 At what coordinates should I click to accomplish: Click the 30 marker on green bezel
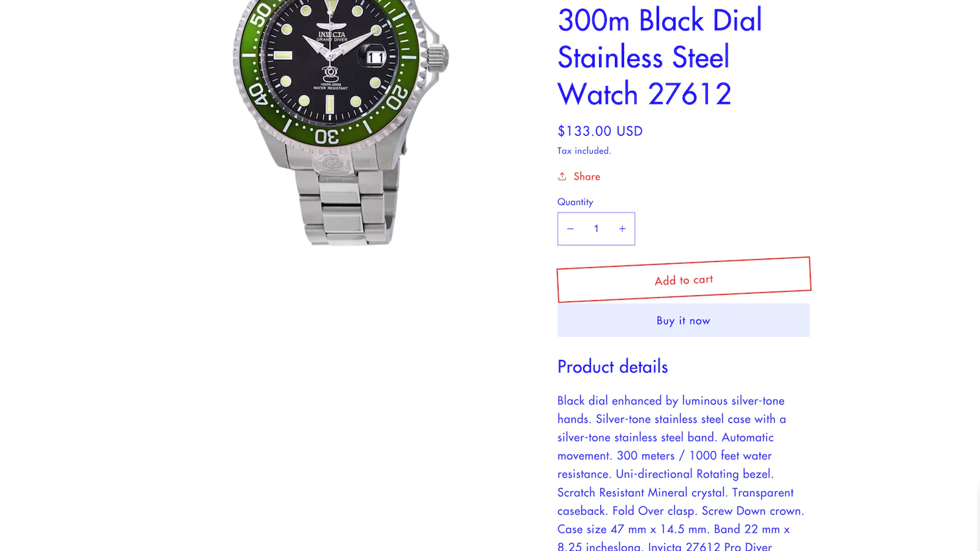tap(326, 136)
